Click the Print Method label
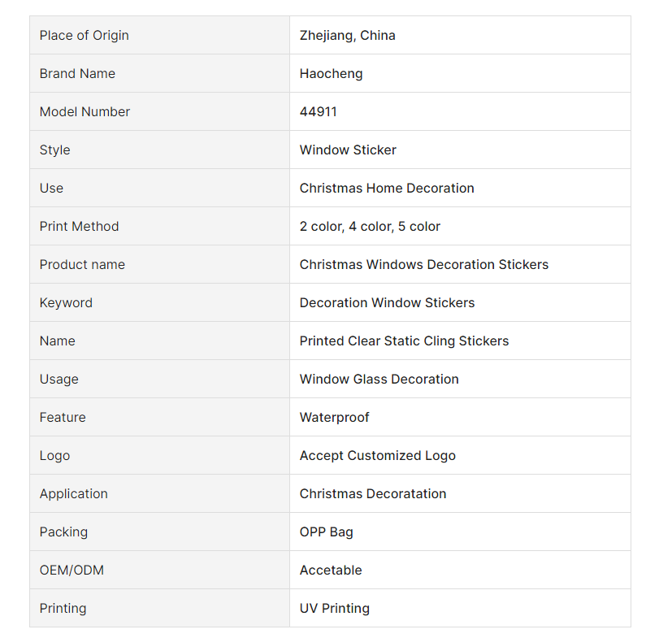The image size is (672, 638). tap(79, 227)
